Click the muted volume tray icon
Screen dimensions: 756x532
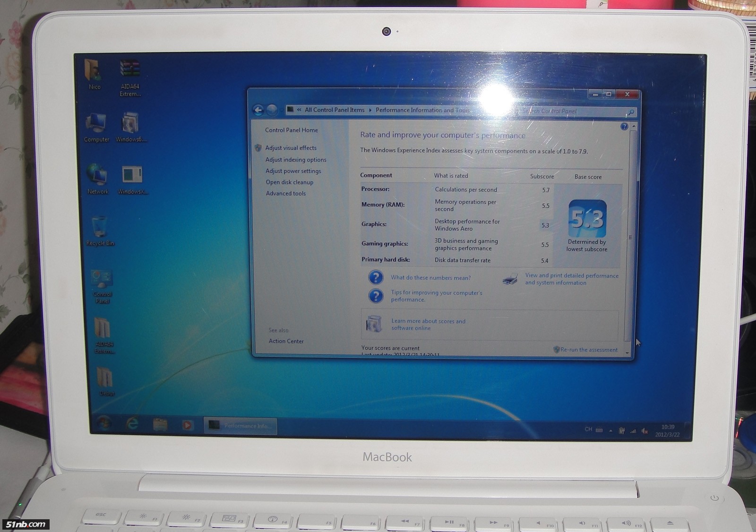pos(644,431)
